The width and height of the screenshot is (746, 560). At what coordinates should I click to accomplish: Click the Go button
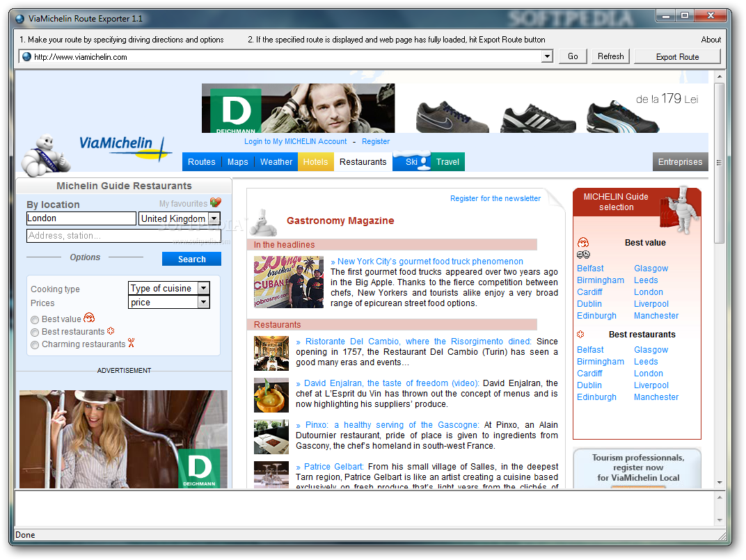(573, 56)
